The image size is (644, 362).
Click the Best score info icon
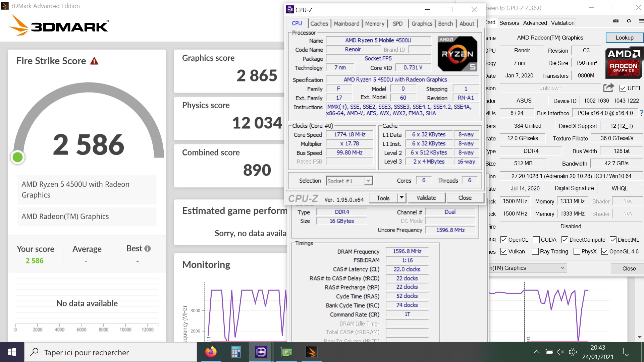[148, 249]
